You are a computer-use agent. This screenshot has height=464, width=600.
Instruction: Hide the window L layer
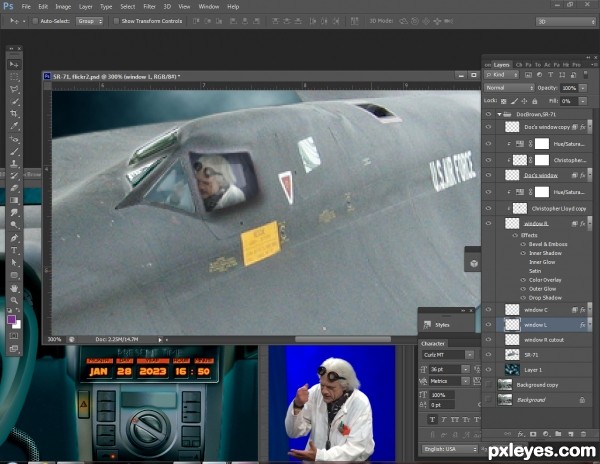coord(488,325)
